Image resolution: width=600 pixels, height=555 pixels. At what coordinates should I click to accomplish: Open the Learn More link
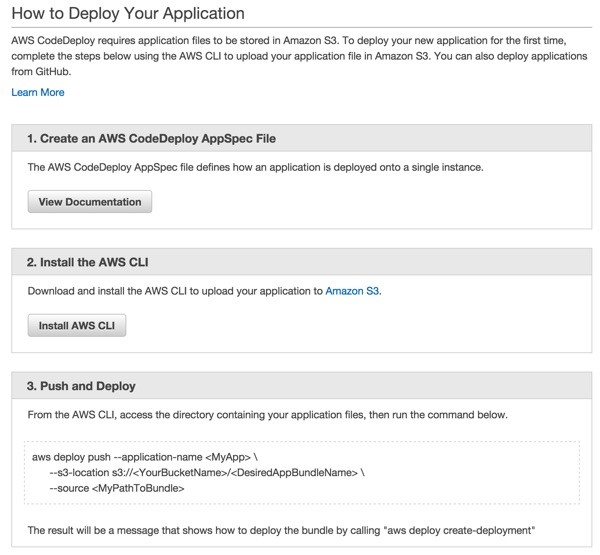point(38,92)
